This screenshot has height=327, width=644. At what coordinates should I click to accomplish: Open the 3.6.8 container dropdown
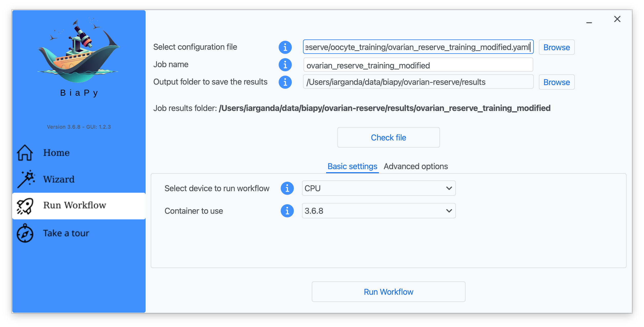pyautogui.click(x=379, y=211)
